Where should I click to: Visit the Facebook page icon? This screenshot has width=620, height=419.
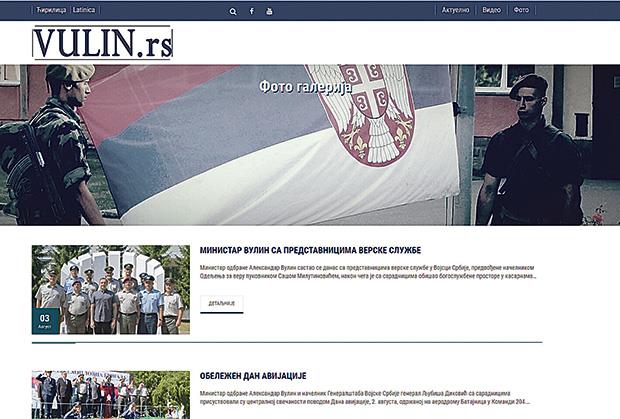click(x=251, y=11)
